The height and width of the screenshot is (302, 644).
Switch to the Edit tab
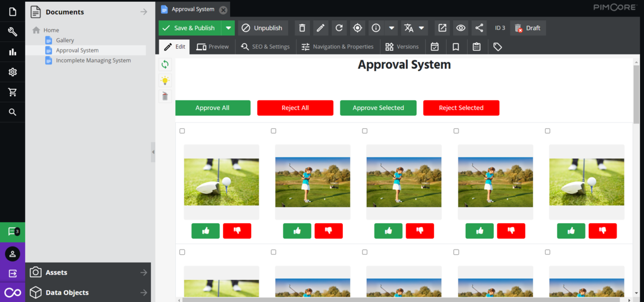click(175, 47)
